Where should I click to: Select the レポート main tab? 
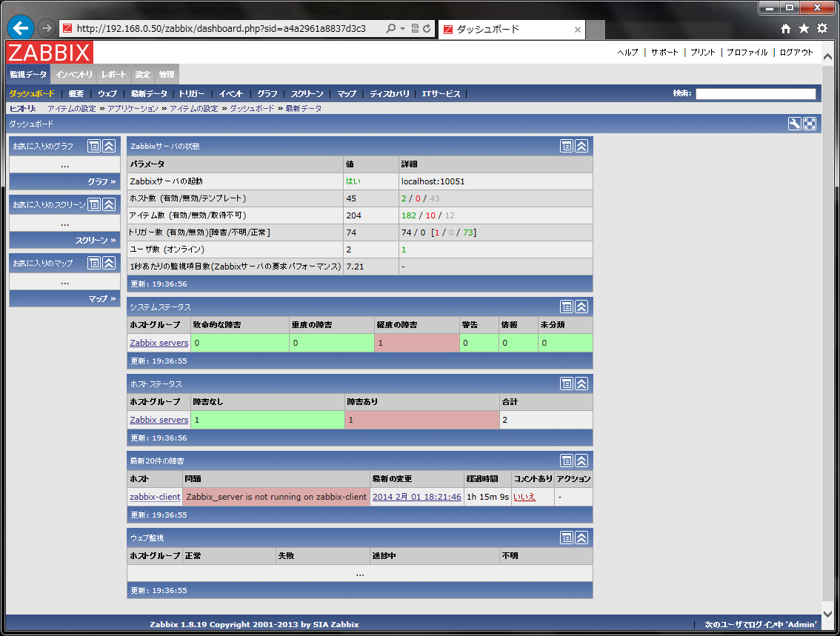click(113, 75)
